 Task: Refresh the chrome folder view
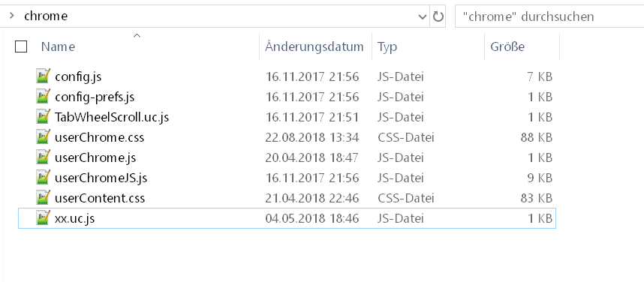tap(438, 16)
